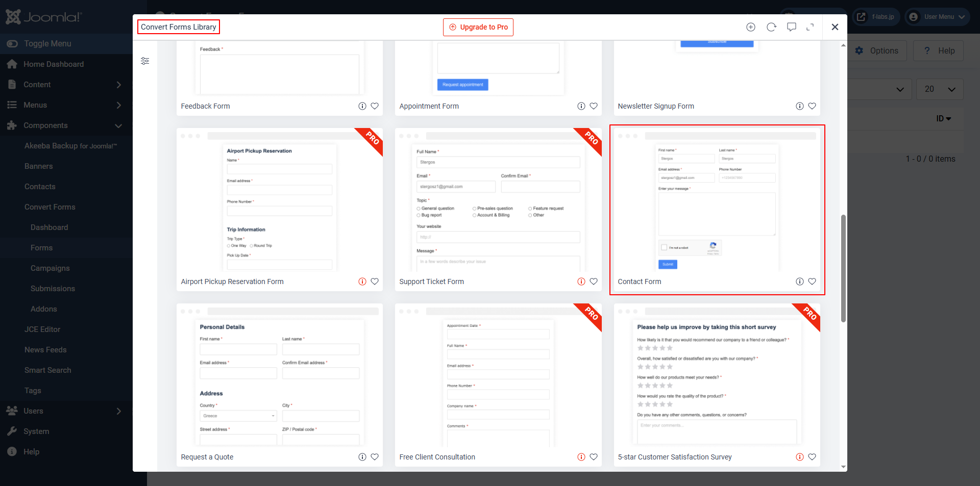Favorite the Request a Quote template

(x=375, y=457)
